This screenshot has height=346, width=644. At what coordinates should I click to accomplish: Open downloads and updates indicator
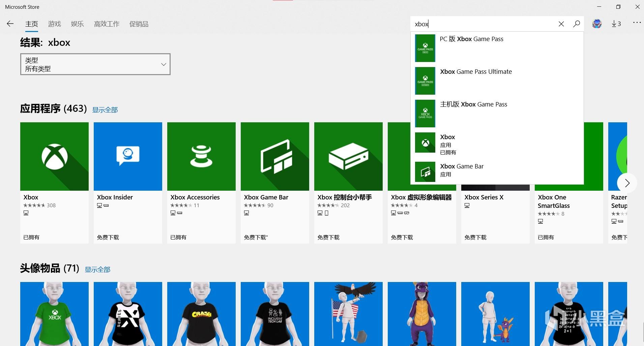(x=616, y=24)
